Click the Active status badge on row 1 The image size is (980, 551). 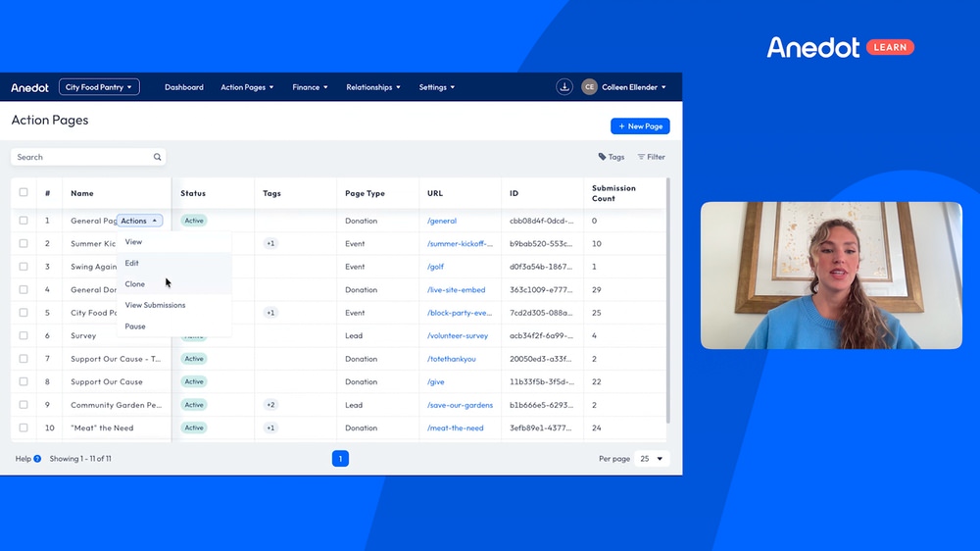coord(194,221)
